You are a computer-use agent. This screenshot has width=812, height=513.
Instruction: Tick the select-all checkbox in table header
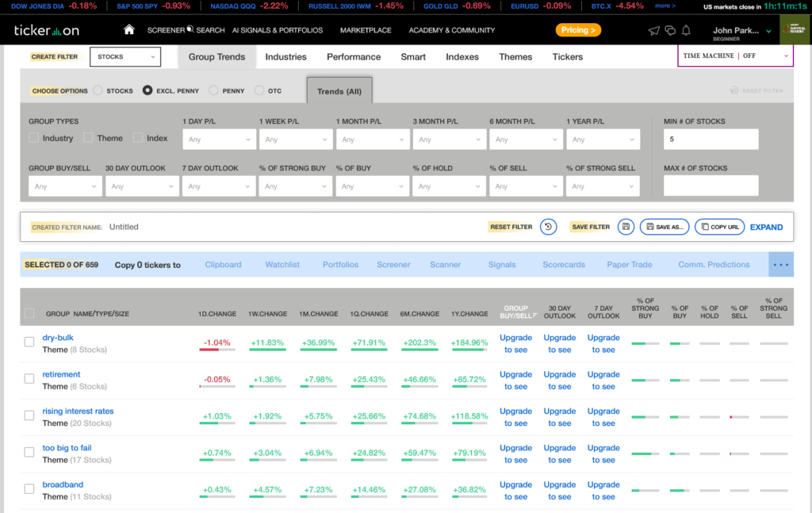coord(29,313)
